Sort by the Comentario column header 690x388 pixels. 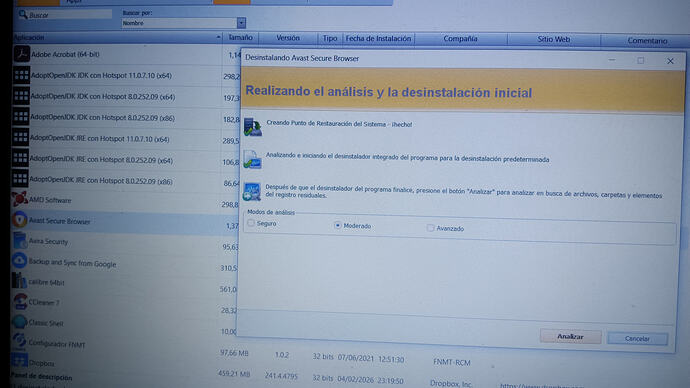(647, 40)
